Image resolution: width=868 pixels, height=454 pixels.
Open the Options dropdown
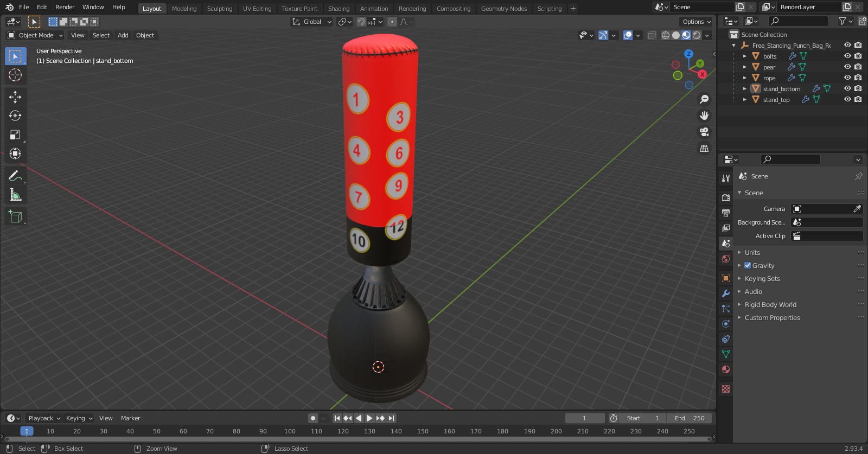pyautogui.click(x=696, y=22)
